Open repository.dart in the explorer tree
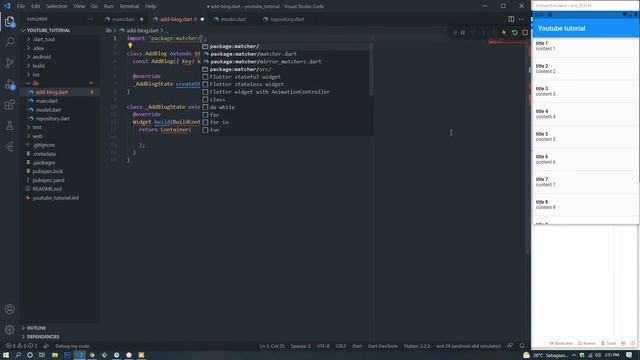Image resolution: width=640 pixels, height=360 pixels. 53,118
